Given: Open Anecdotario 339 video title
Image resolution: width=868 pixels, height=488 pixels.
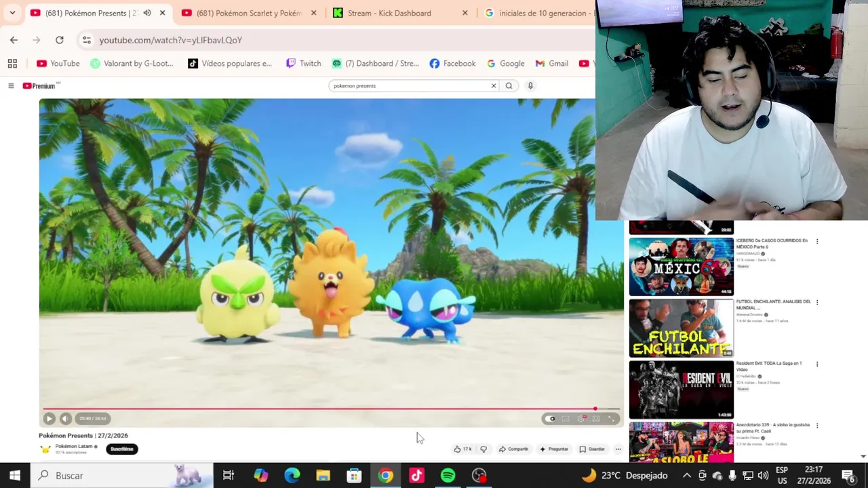Looking at the screenshot, I should (x=773, y=427).
